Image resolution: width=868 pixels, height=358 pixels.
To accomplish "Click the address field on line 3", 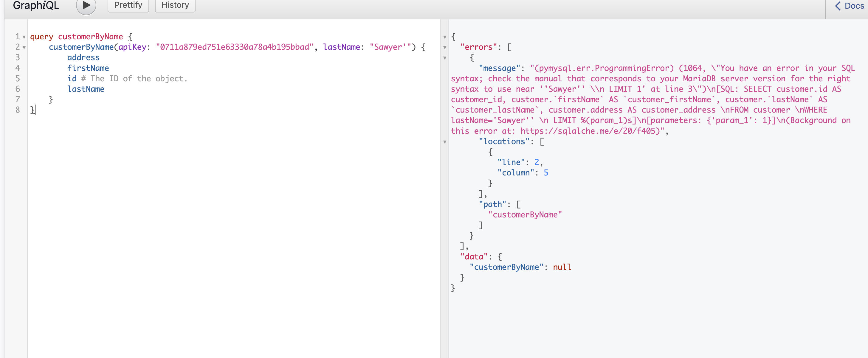I will pyautogui.click(x=83, y=57).
